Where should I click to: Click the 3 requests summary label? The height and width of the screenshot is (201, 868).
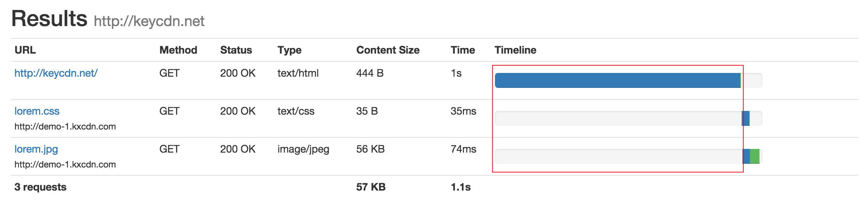point(41,187)
